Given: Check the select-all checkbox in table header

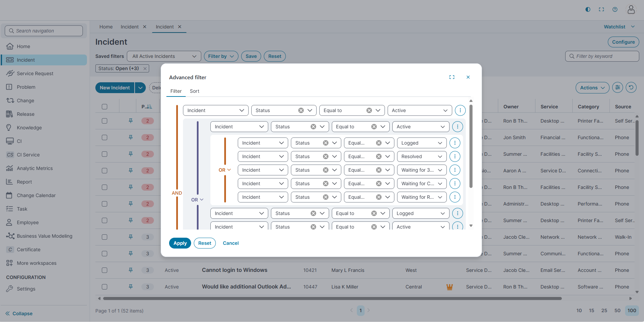Looking at the screenshot, I should coord(105,107).
